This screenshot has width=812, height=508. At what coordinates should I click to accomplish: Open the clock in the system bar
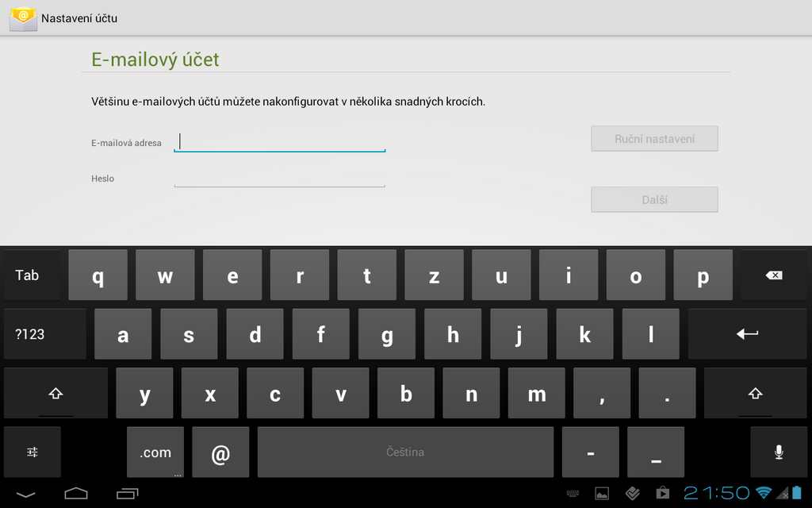pos(716,494)
